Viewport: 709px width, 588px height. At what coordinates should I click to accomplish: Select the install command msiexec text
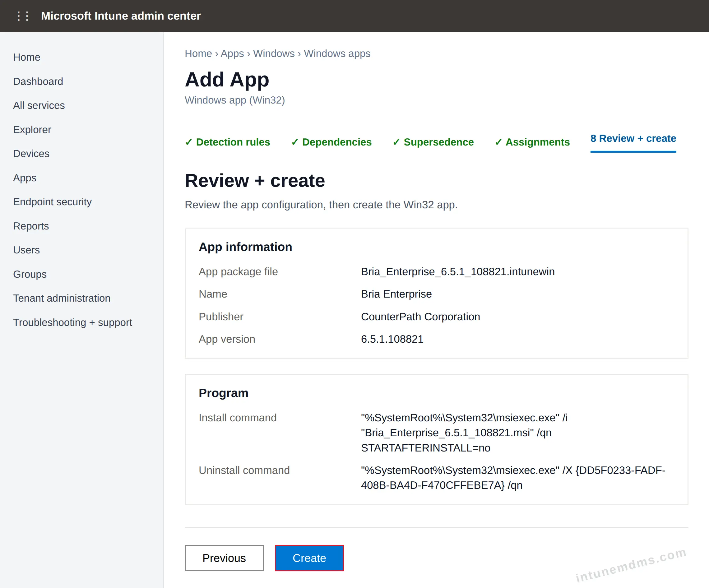click(x=464, y=433)
